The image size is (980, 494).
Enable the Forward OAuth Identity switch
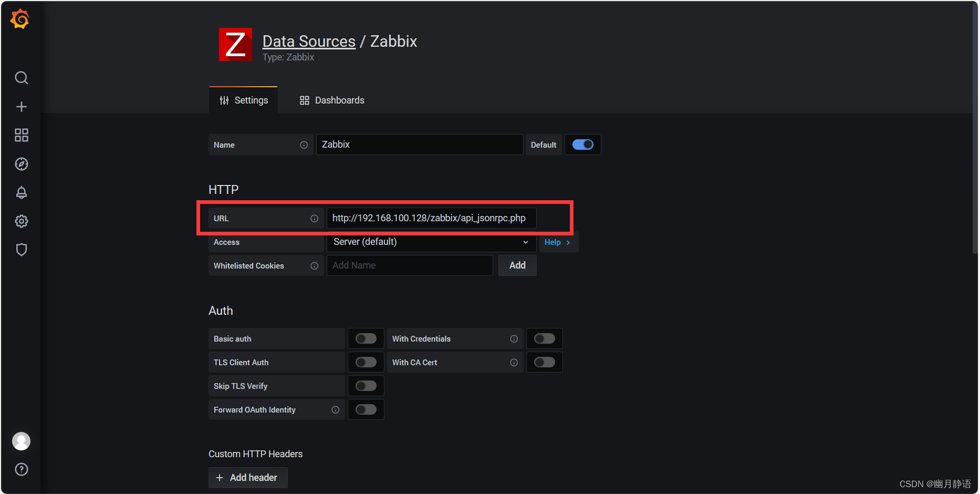(x=366, y=409)
